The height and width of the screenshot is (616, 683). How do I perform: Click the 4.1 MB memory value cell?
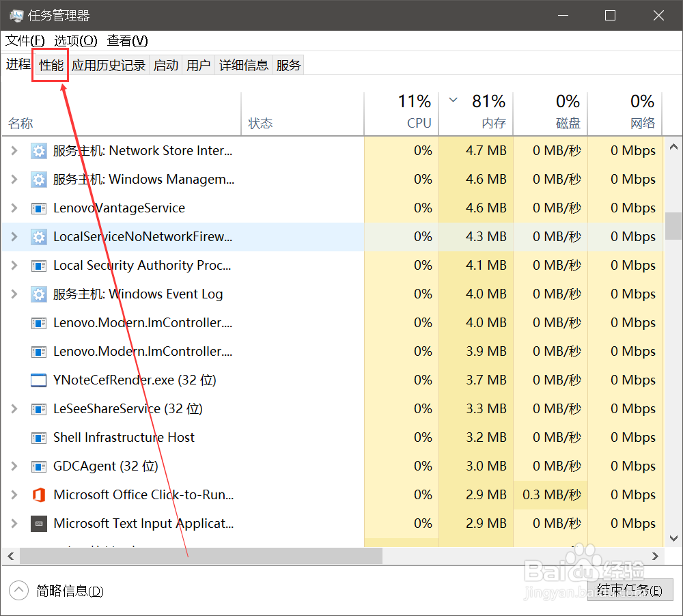tap(476, 266)
